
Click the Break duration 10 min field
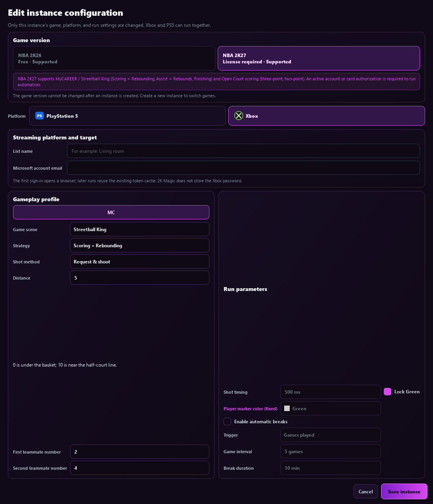(331, 468)
